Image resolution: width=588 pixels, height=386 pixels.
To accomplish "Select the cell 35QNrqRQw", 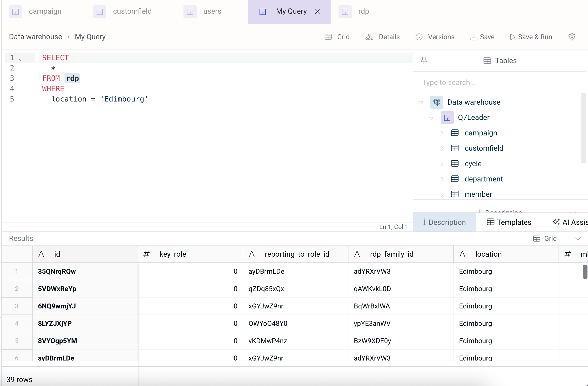I will tap(85, 272).
